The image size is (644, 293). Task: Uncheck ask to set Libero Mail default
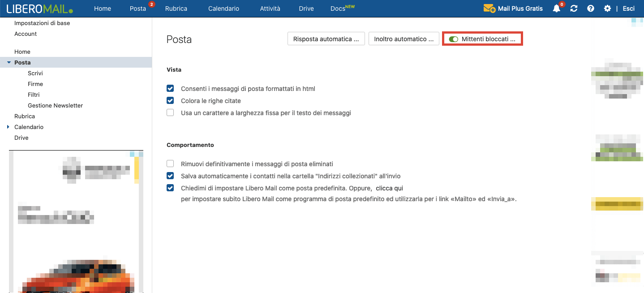click(x=170, y=188)
